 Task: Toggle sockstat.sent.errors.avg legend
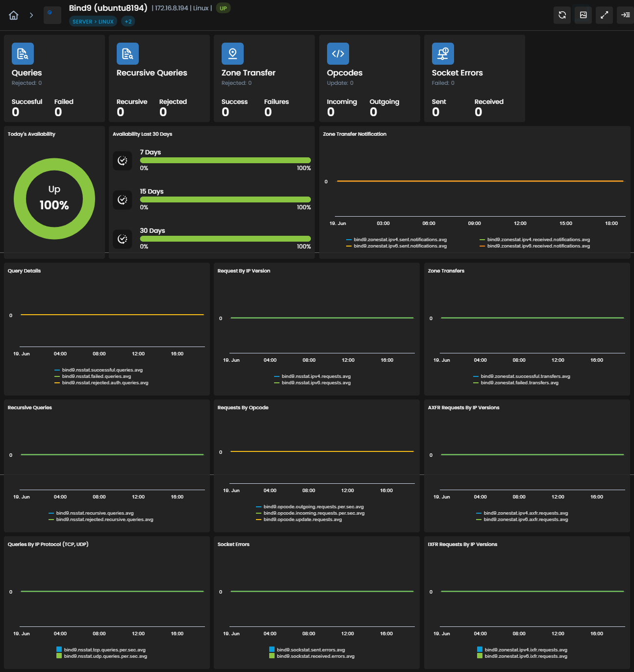coord(307,650)
